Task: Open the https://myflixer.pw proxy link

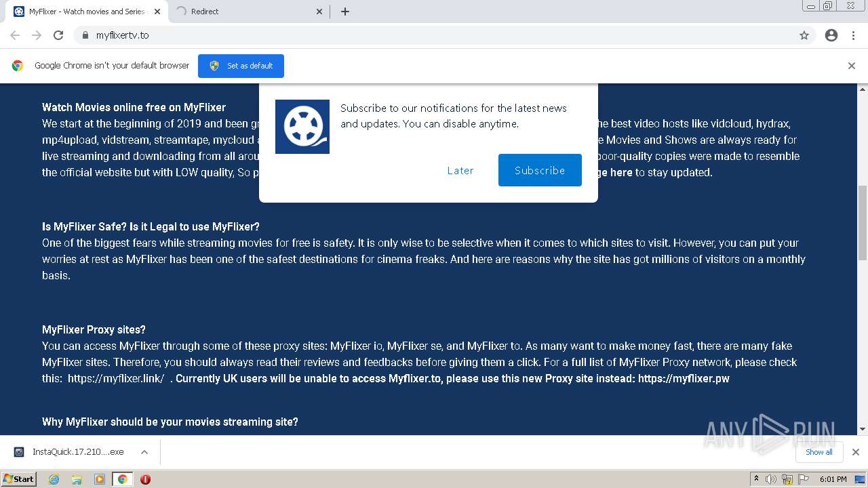Action: pos(684,378)
